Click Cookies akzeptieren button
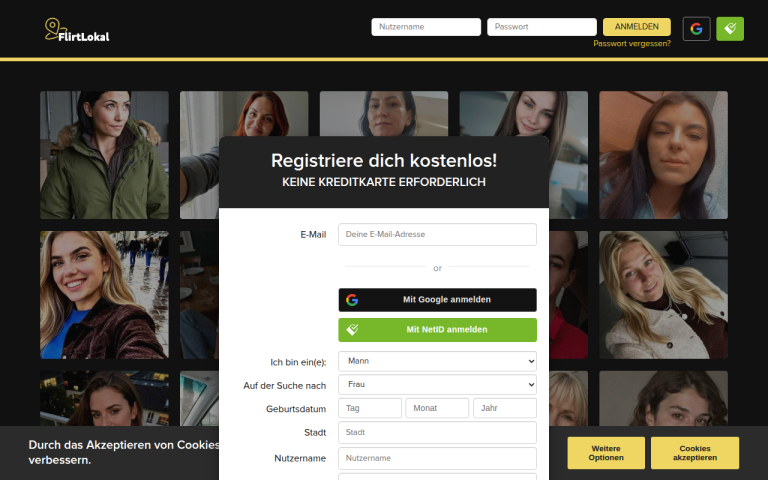Image resolution: width=768 pixels, height=480 pixels. [695, 453]
